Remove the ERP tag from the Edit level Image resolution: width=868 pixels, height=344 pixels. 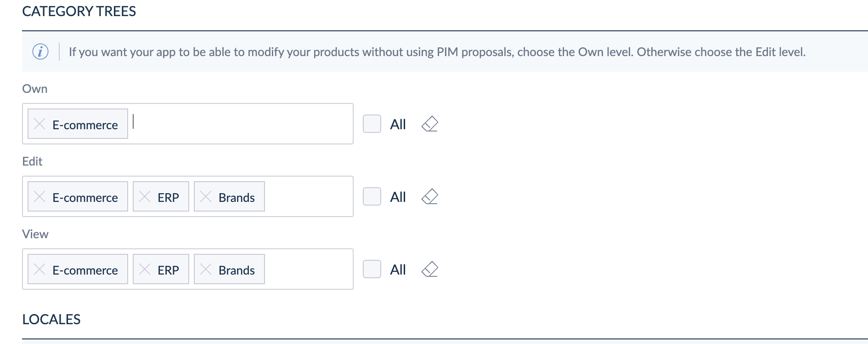tap(145, 196)
